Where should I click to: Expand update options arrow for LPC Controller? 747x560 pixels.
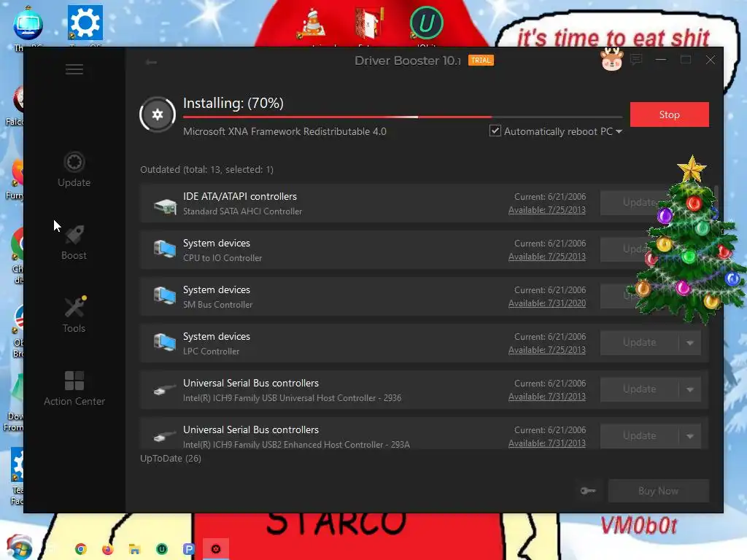coord(690,343)
